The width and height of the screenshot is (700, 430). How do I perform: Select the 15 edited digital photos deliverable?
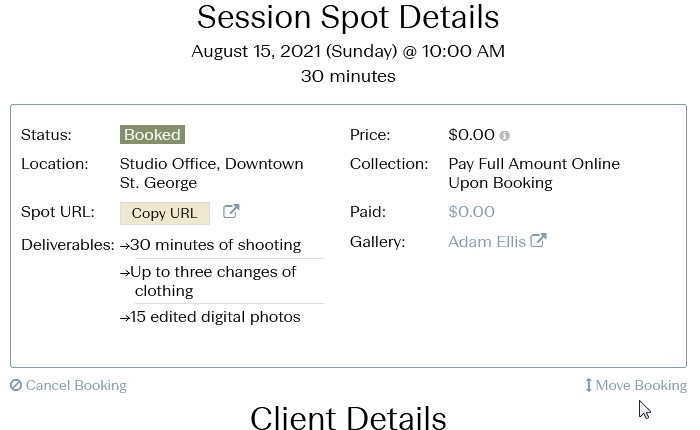[x=210, y=317]
